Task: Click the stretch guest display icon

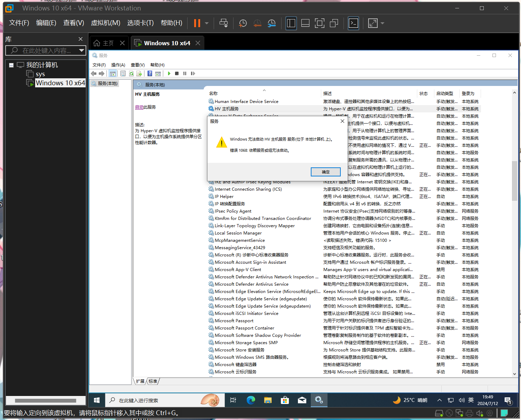Action: pyautogui.click(x=373, y=23)
